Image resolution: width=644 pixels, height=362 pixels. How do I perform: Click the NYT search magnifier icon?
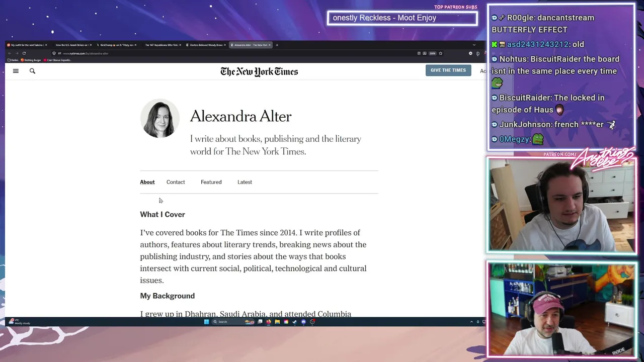tap(32, 71)
